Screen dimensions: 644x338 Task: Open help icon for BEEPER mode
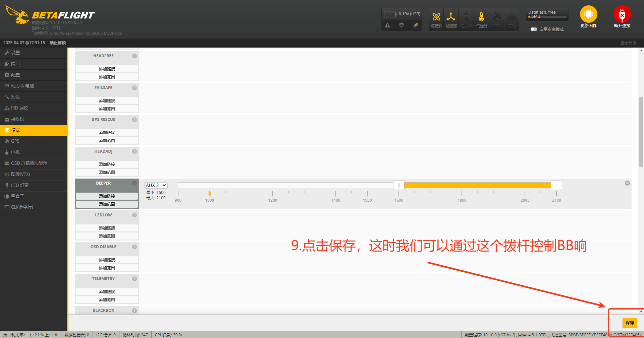[x=135, y=183]
